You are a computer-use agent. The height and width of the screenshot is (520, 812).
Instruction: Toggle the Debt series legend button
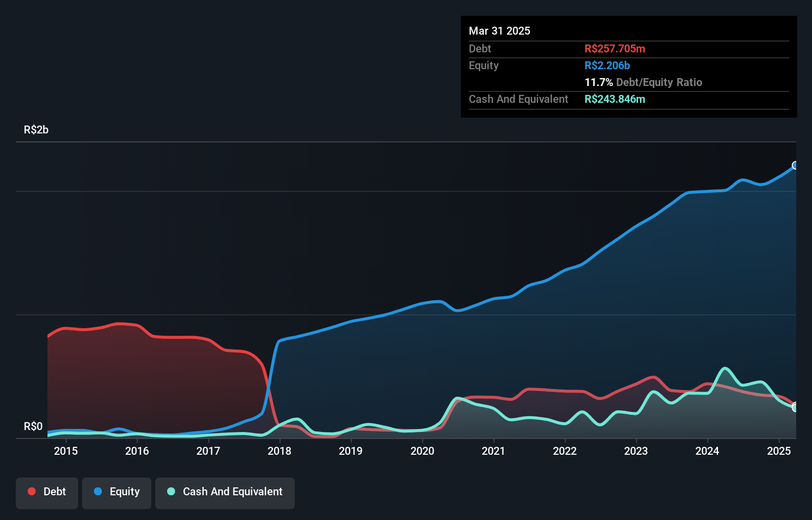tap(47, 493)
